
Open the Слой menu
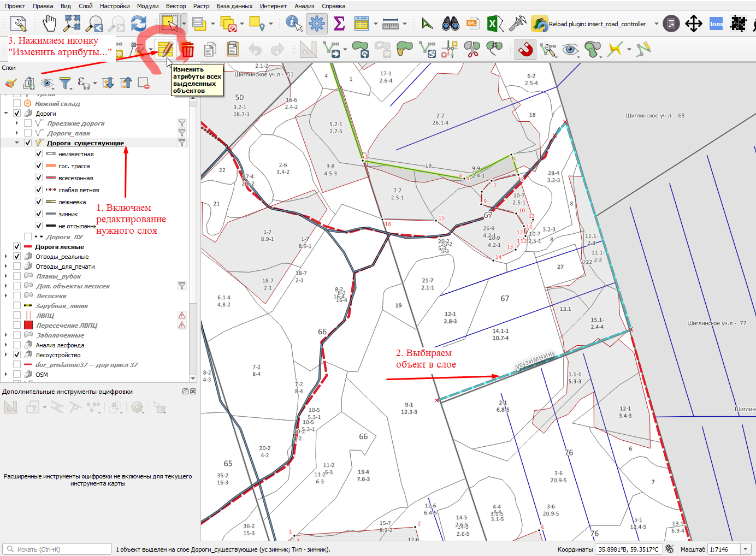(86, 6)
